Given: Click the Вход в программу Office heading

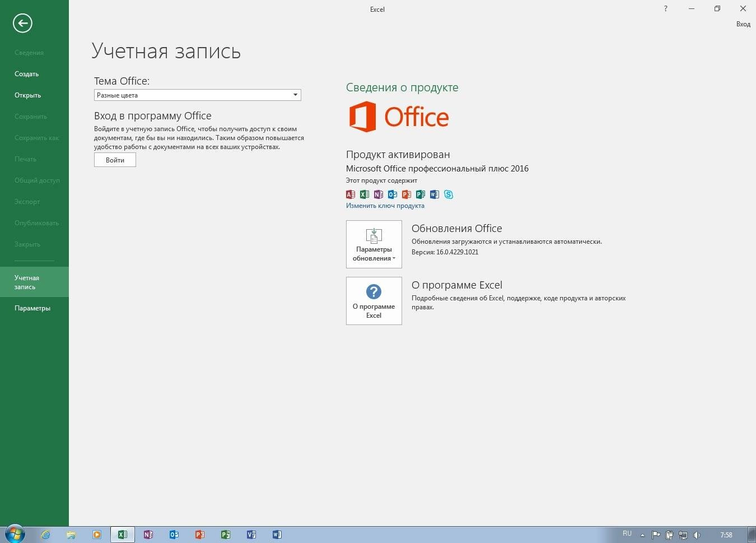Looking at the screenshot, I should [x=153, y=116].
